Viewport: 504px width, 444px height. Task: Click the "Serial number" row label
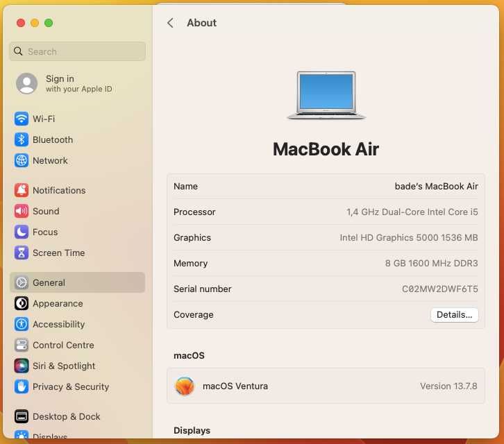pyautogui.click(x=202, y=289)
